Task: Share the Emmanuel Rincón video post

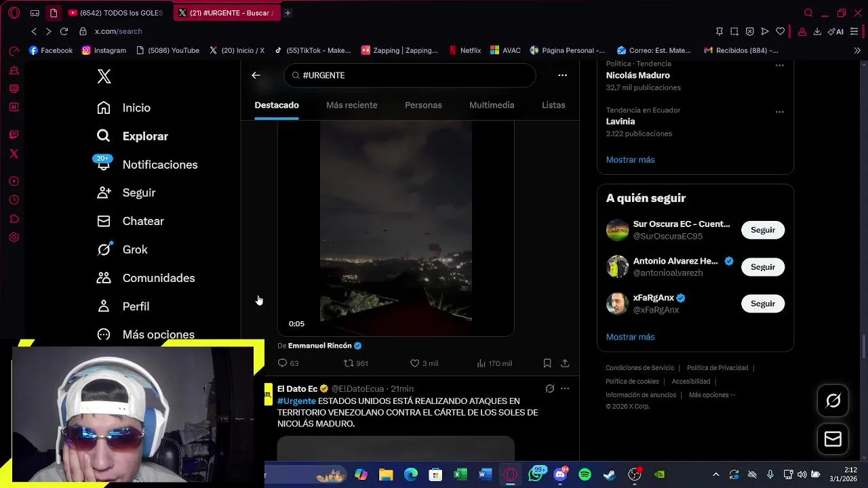Action: (565, 363)
